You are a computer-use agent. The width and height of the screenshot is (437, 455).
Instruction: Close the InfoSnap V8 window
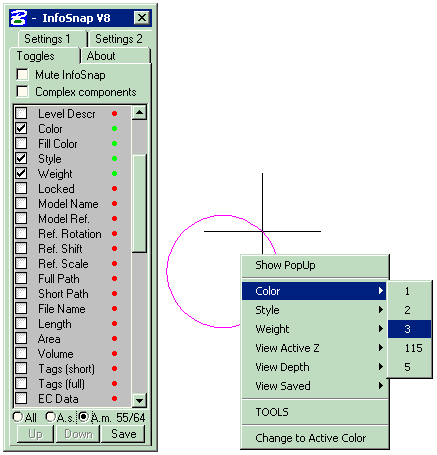[142, 18]
